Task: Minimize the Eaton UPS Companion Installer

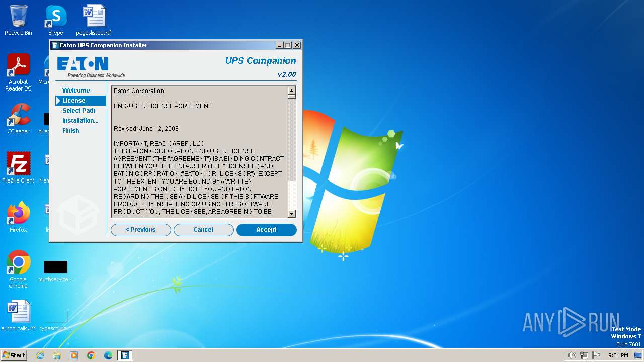Action: [279, 45]
